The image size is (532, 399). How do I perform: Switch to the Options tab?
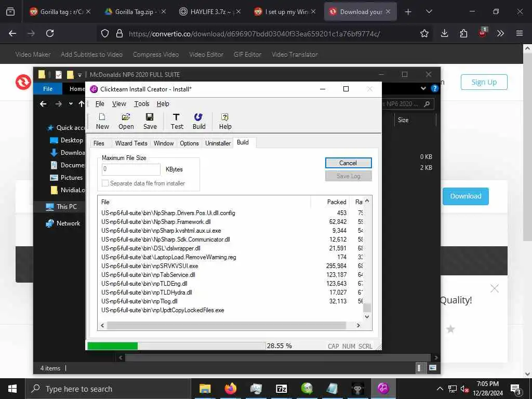click(x=189, y=143)
